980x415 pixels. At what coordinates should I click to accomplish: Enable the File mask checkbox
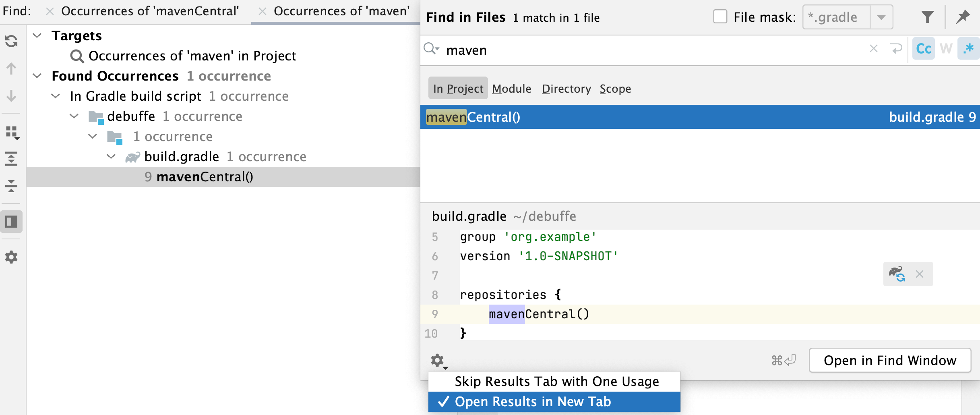720,17
